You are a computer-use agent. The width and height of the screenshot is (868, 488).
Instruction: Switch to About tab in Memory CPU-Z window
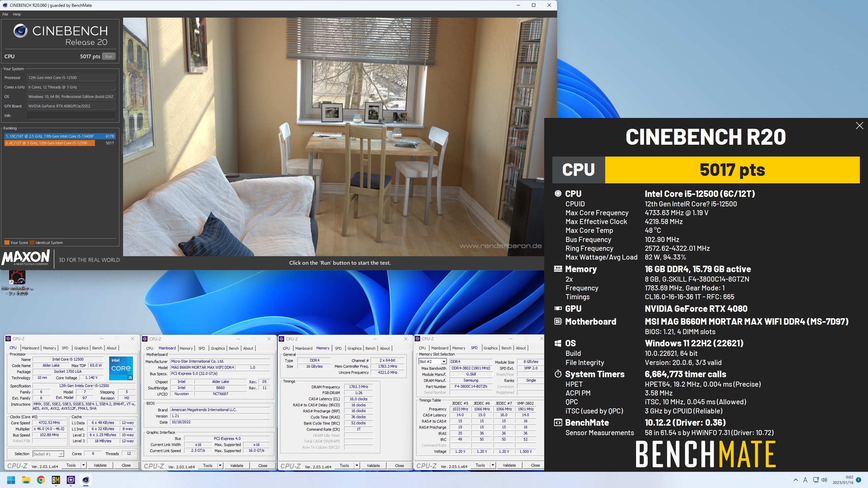coord(385,348)
